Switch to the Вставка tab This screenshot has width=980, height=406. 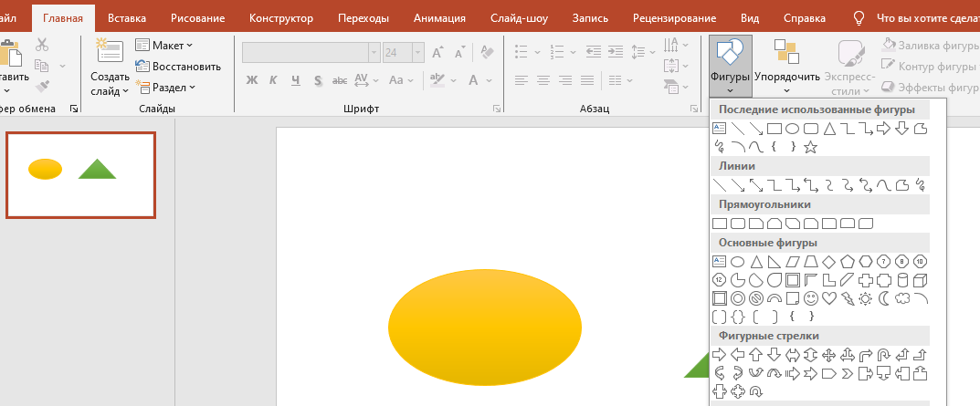coord(127,18)
